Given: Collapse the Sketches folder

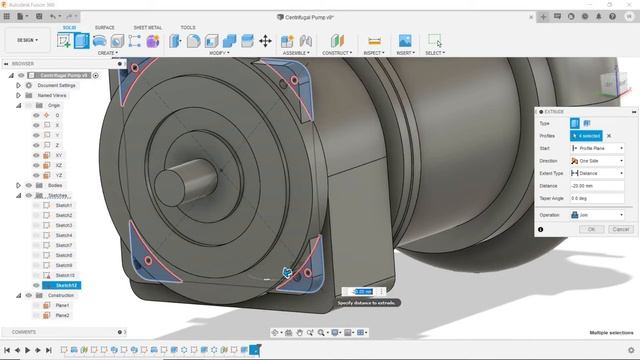Looking at the screenshot, I should tap(18, 196).
